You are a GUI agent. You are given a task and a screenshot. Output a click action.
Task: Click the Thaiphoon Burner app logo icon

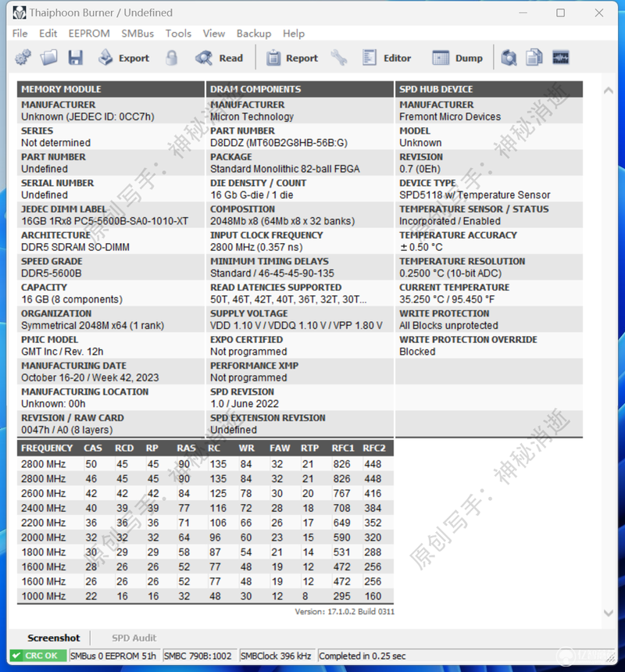click(x=19, y=13)
